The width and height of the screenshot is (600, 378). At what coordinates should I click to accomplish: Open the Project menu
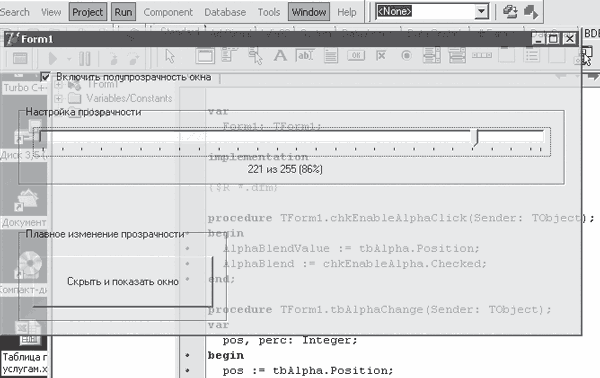88,12
